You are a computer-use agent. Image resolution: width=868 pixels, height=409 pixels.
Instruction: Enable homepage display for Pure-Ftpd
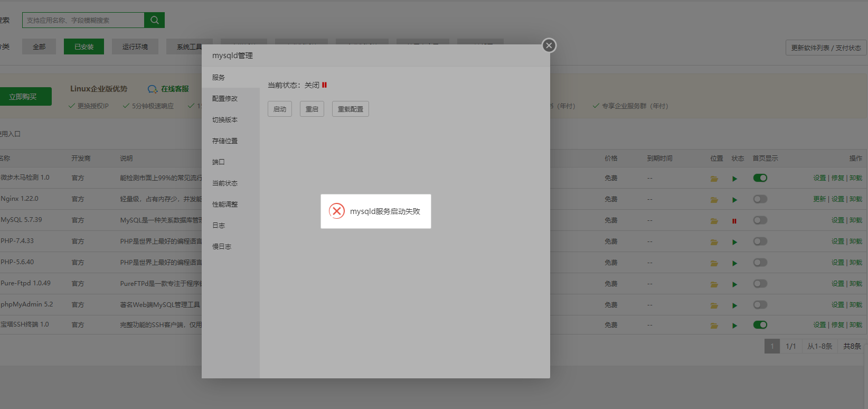(760, 284)
